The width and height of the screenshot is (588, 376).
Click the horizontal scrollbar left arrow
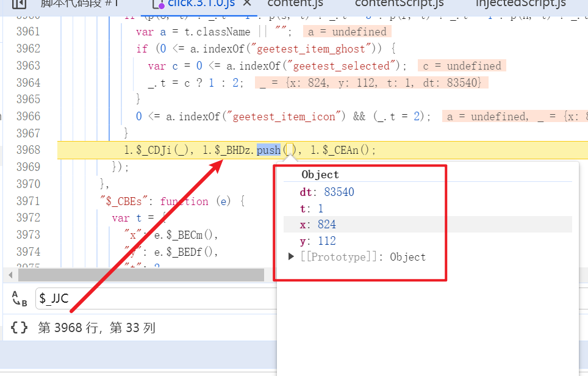pyautogui.click(x=11, y=275)
